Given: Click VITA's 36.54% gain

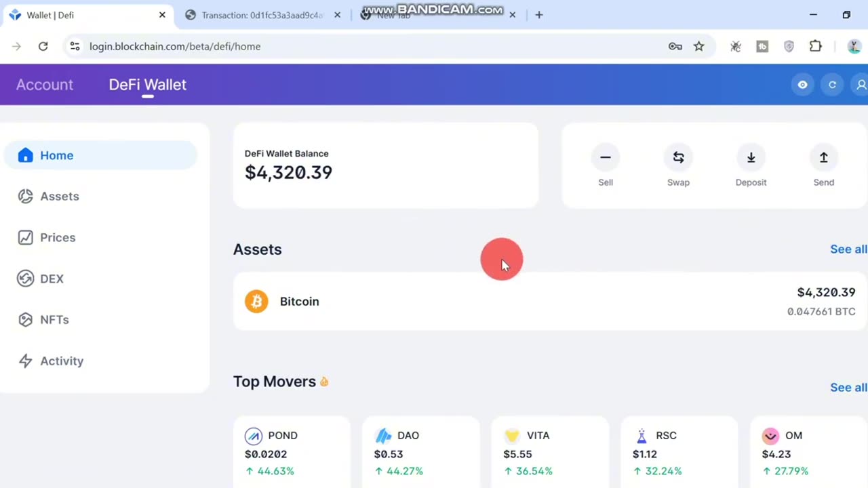Looking at the screenshot, I should click(528, 471).
